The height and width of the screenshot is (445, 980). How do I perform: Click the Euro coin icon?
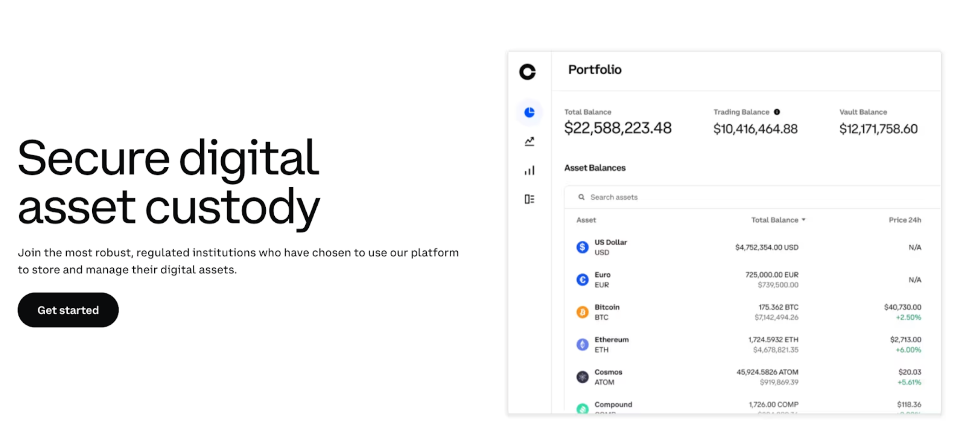[582, 280]
